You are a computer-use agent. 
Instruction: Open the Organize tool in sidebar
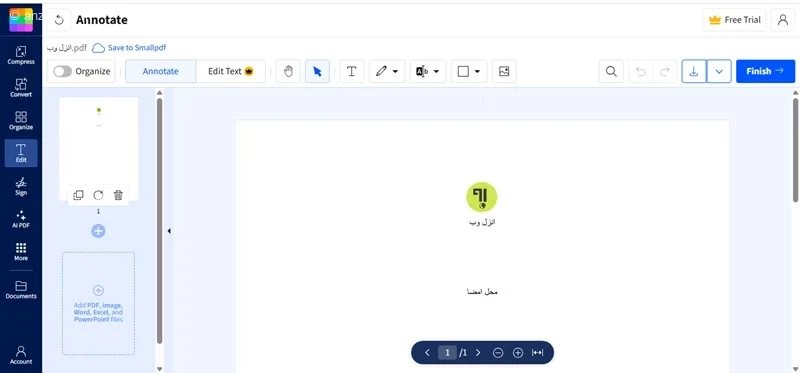(21, 120)
